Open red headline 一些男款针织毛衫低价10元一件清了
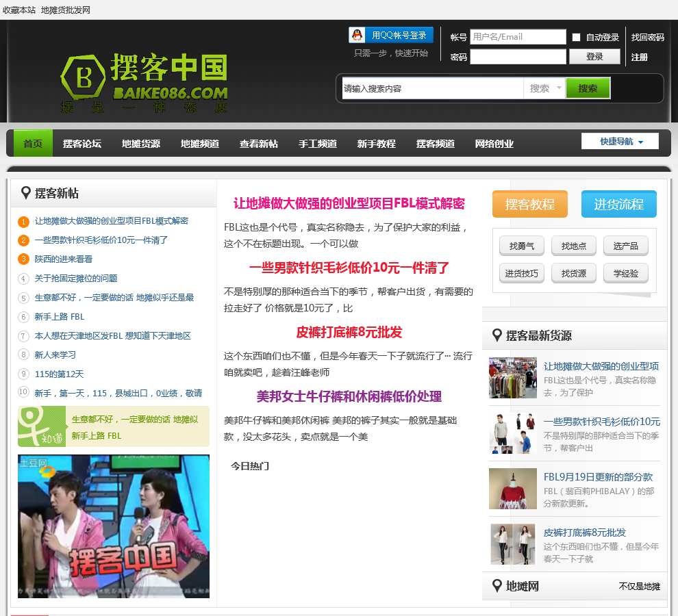The image size is (678, 616). point(349,268)
